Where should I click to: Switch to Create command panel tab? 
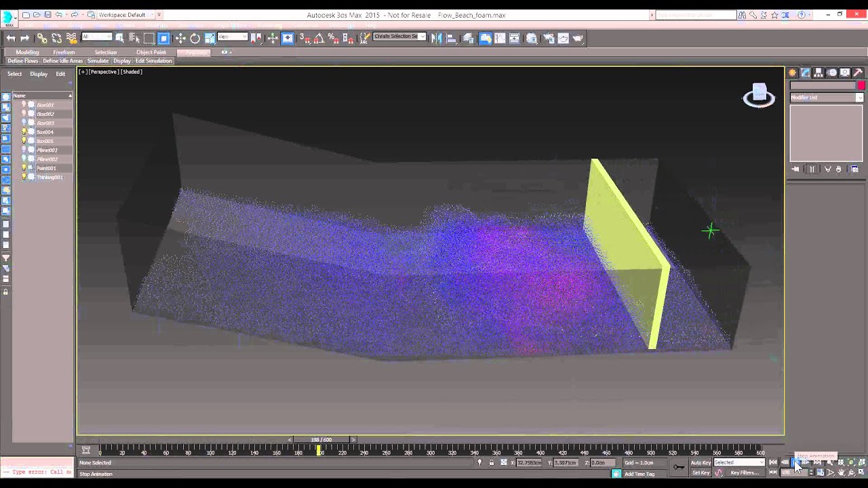point(793,73)
